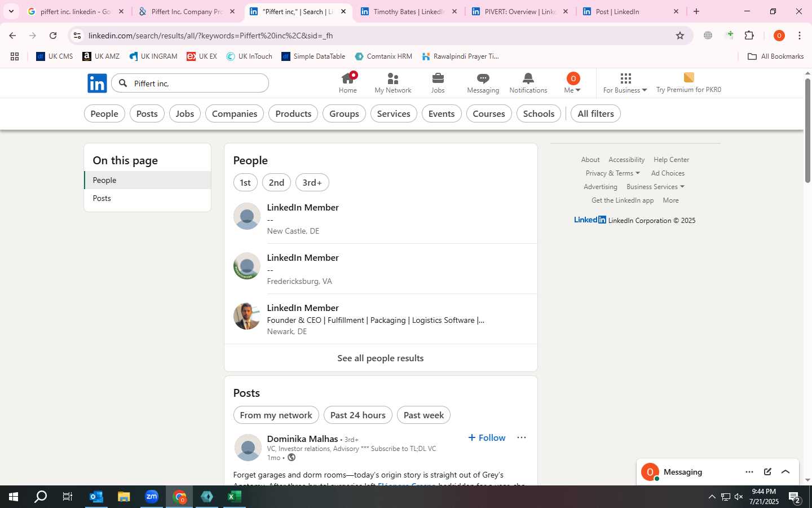Open the For Business grid menu
The height and width of the screenshot is (508, 812).
625,83
